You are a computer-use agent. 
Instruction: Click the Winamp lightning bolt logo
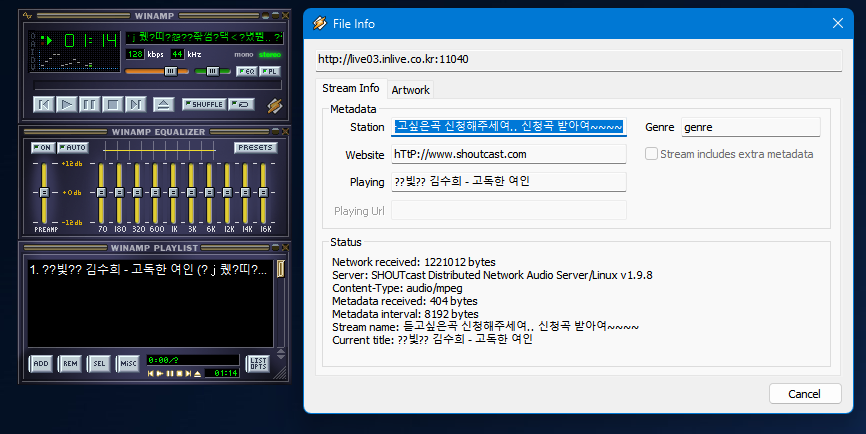(x=274, y=105)
